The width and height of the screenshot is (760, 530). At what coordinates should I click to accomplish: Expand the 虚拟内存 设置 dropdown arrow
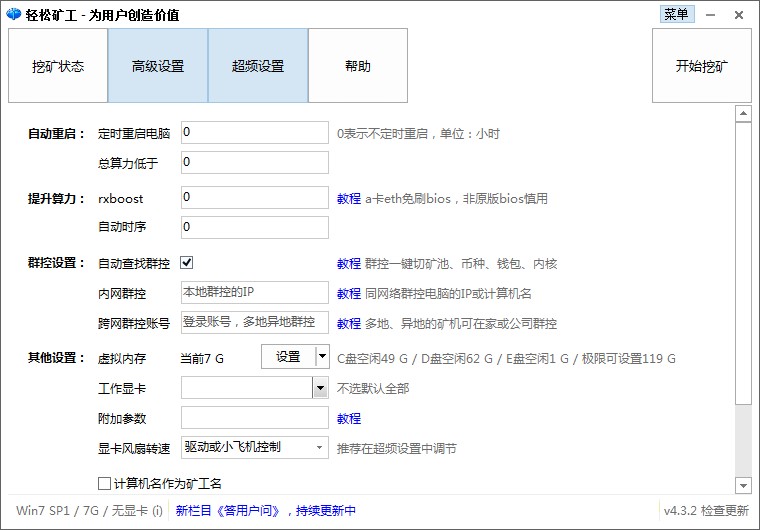click(x=321, y=356)
